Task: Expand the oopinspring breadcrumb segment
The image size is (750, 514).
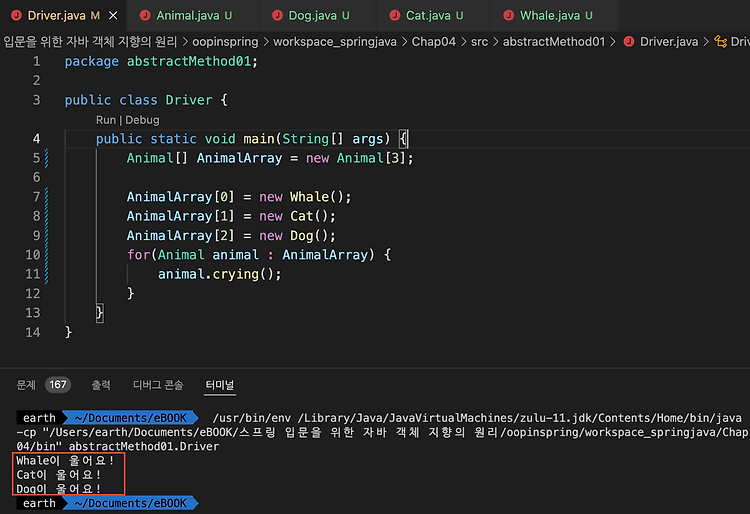Action: coord(225,42)
